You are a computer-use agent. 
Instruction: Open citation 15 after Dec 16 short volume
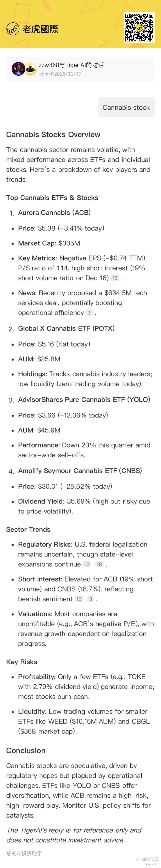[115, 278]
